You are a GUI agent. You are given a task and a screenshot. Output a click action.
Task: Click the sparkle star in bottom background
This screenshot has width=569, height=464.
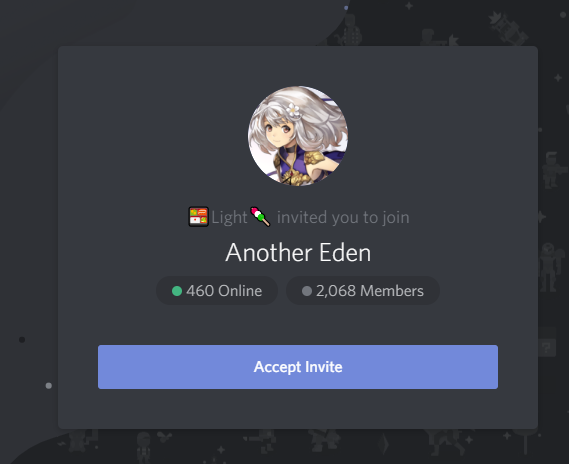click(x=221, y=450)
